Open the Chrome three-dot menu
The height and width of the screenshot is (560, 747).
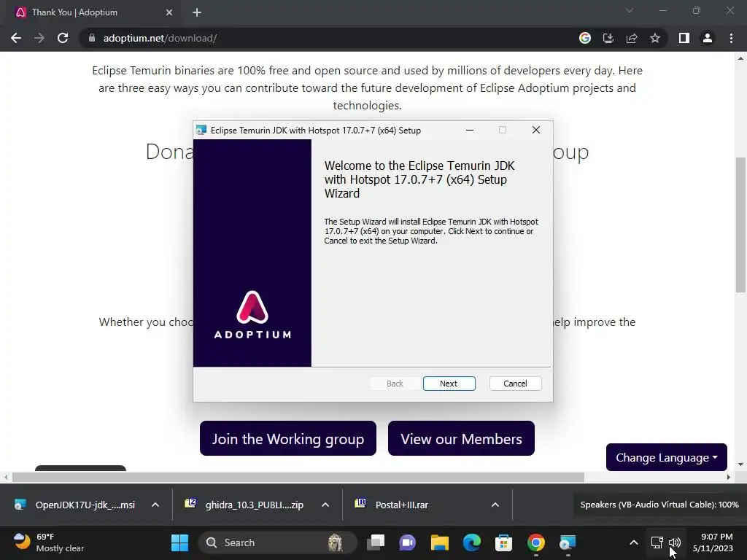click(731, 38)
